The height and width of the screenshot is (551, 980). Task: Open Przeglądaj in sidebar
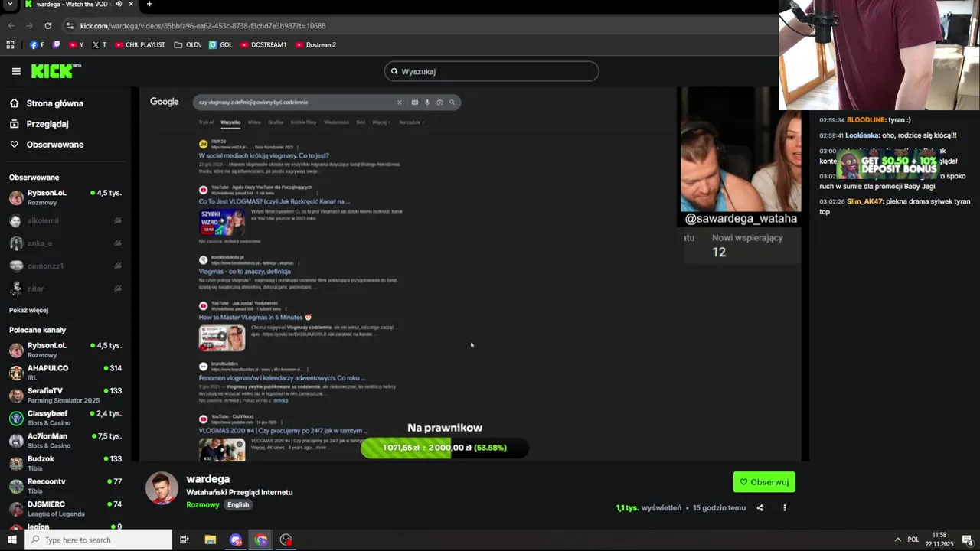[x=39, y=124]
